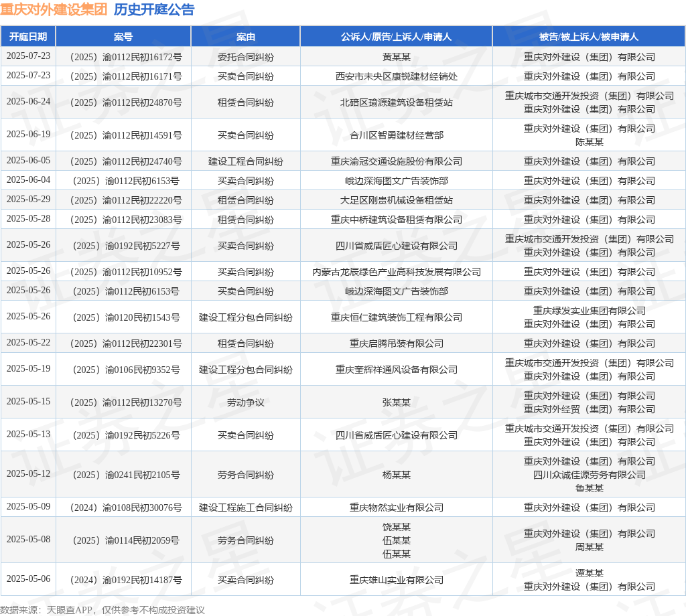Open case number (2025)渝0112民初23083号
Screen dimensions: 686x616
tap(126, 220)
